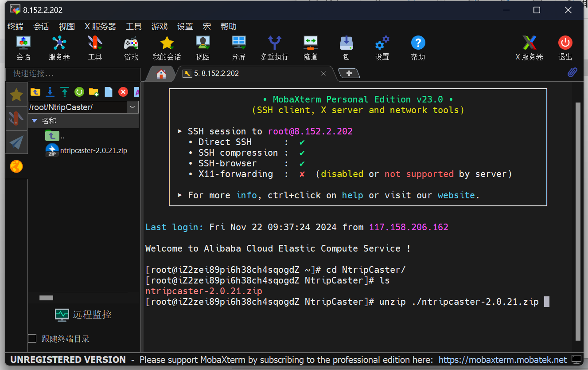Open the Tools knife sidebar tab
This screenshot has height=370, width=588.
click(16, 118)
